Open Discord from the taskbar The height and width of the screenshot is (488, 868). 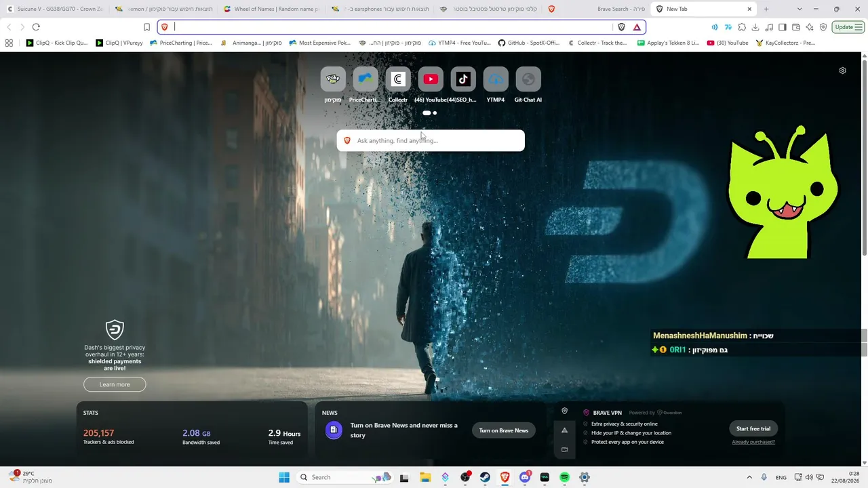pyautogui.click(x=524, y=477)
